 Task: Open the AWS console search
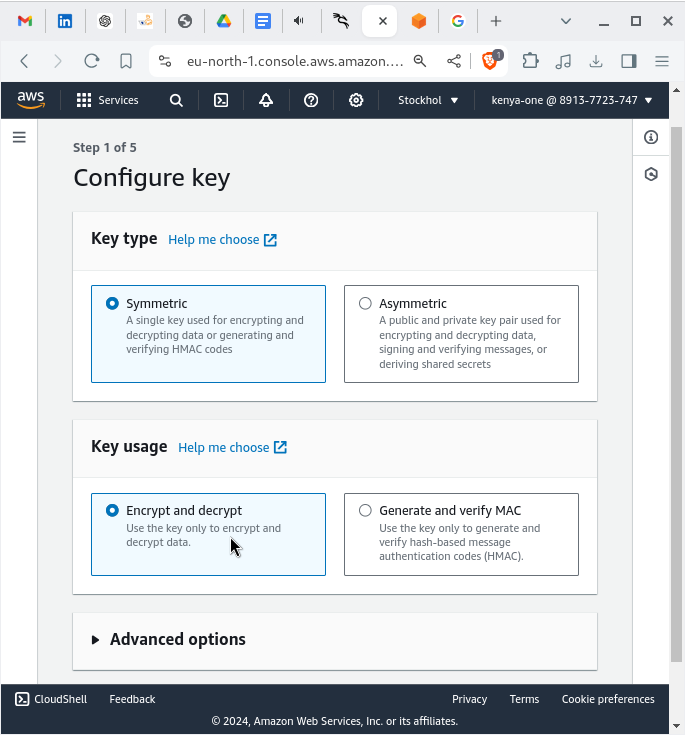click(x=176, y=100)
